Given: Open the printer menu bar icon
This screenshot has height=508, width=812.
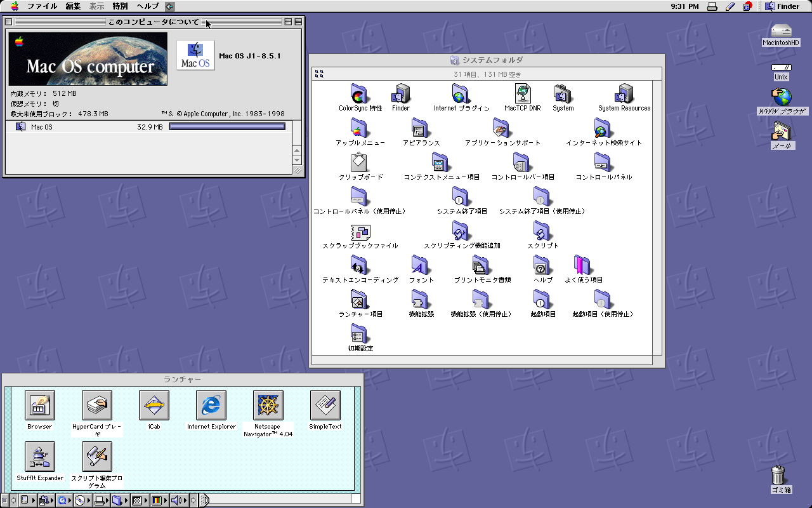Looking at the screenshot, I should (x=712, y=6).
